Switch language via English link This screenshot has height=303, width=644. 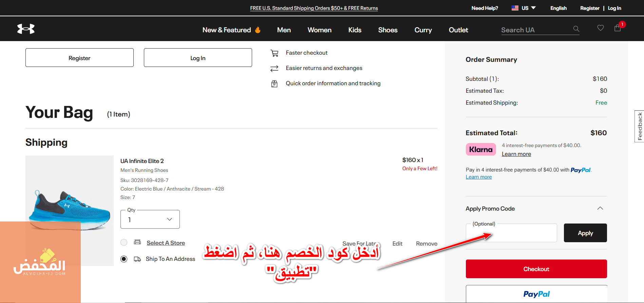click(x=558, y=8)
